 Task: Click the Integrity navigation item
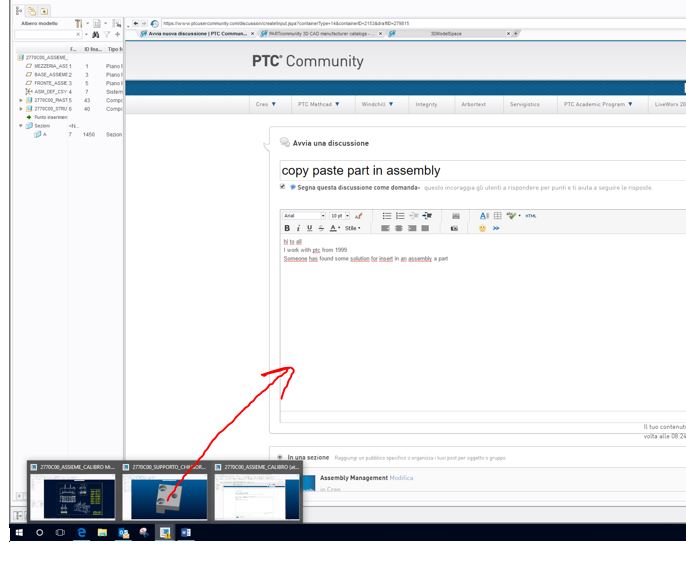(426, 104)
